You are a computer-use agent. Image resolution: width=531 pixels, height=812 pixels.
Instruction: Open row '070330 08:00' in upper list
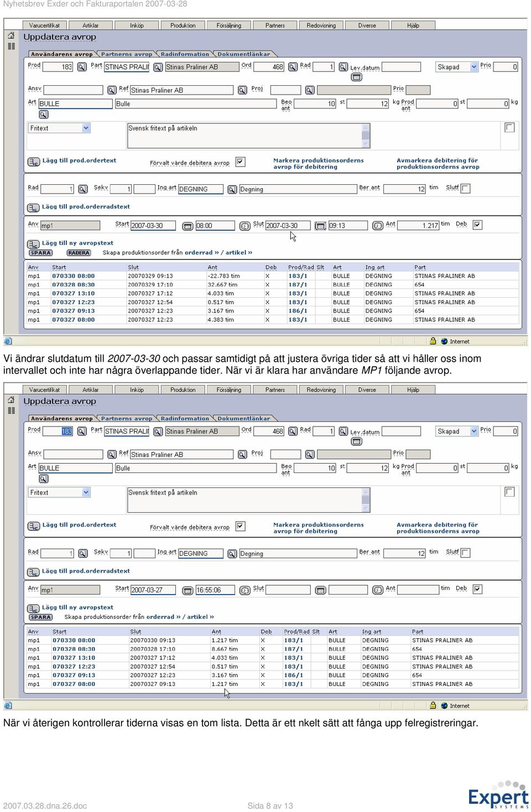[x=74, y=276]
